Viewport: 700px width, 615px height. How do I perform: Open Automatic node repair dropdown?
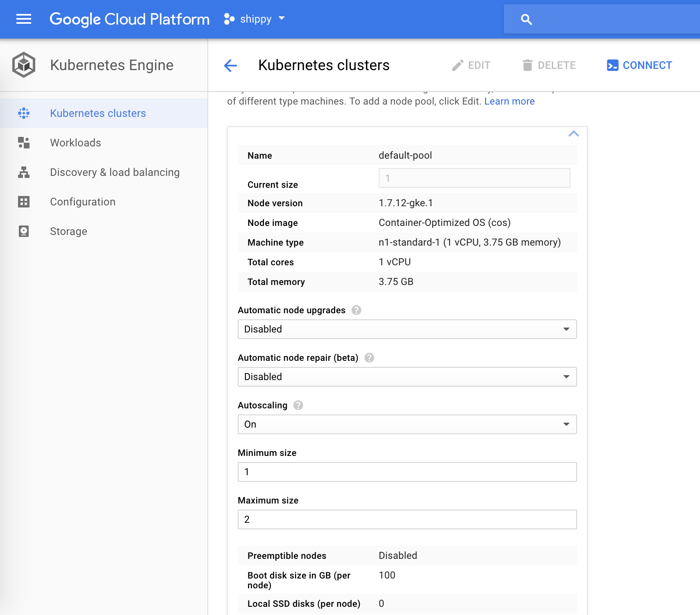point(407,377)
